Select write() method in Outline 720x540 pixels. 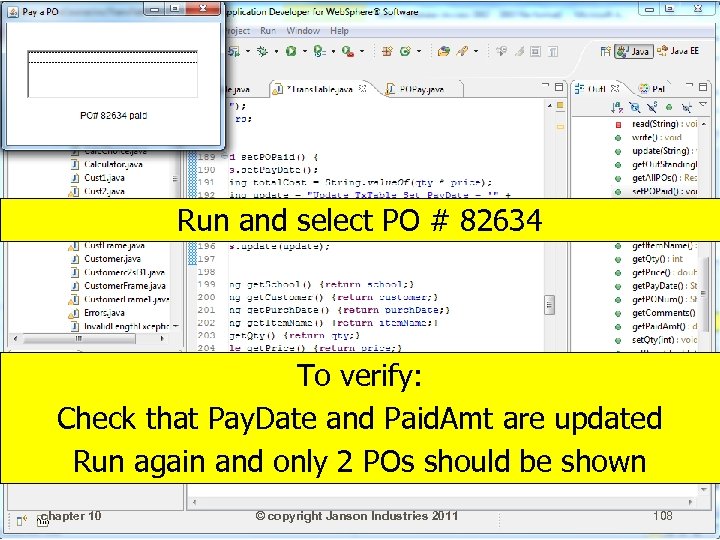coord(657,137)
